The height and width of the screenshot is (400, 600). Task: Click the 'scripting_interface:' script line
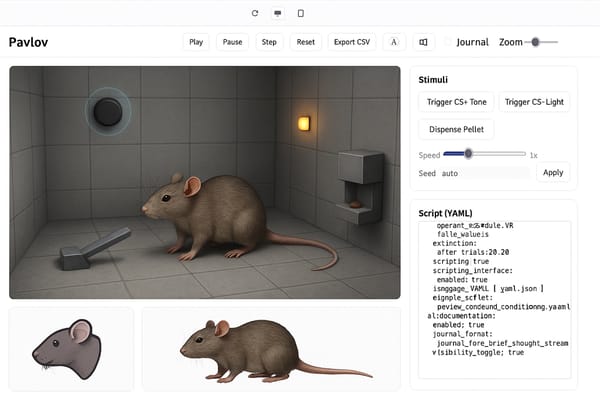click(x=473, y=271)
